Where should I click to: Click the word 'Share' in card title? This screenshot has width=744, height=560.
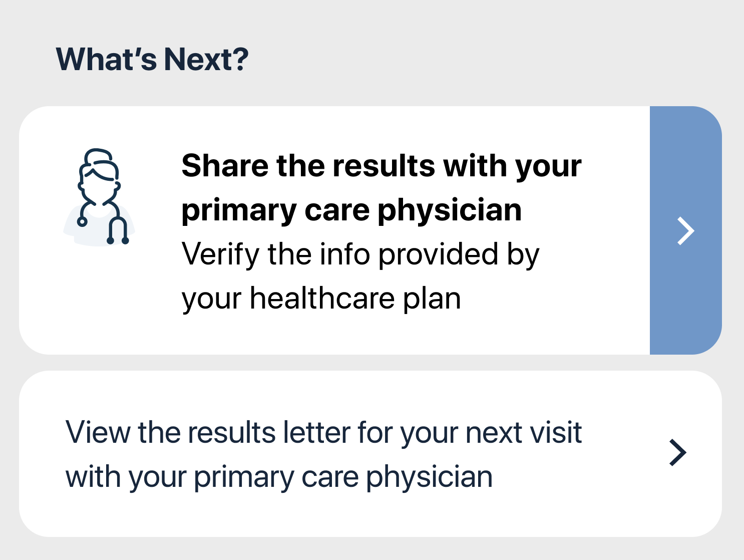pyautogui.click(x=225, y=166)
